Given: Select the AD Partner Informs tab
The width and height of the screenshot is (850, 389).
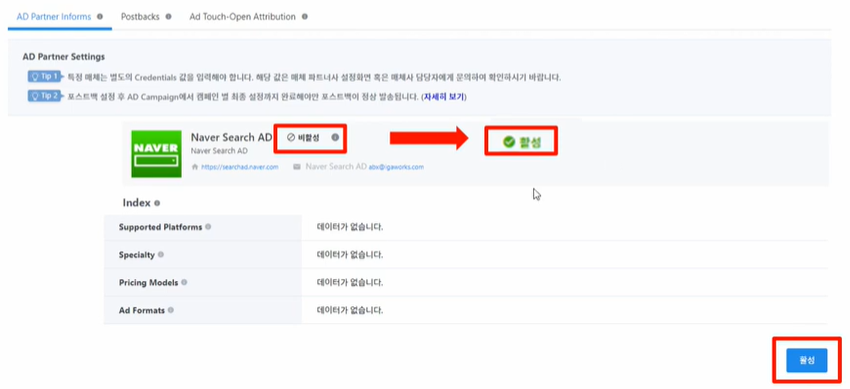Looking at the screenshot, I should [54, 17].
